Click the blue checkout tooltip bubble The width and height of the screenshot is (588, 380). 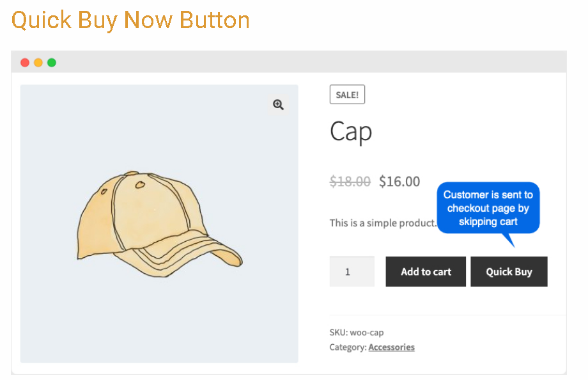coord(488,208)
